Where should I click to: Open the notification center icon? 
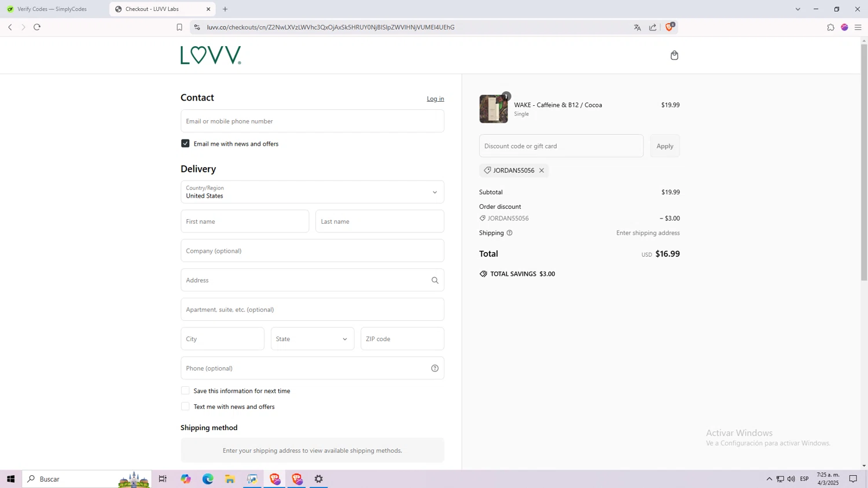853,479
